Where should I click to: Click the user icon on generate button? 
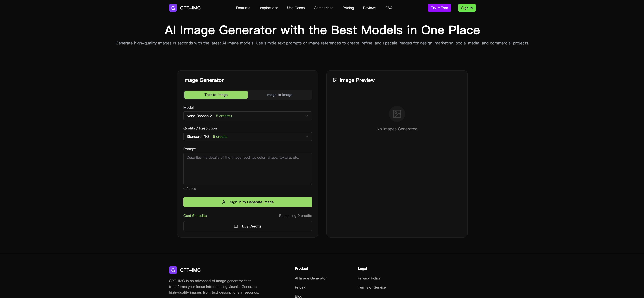[223, 202]
